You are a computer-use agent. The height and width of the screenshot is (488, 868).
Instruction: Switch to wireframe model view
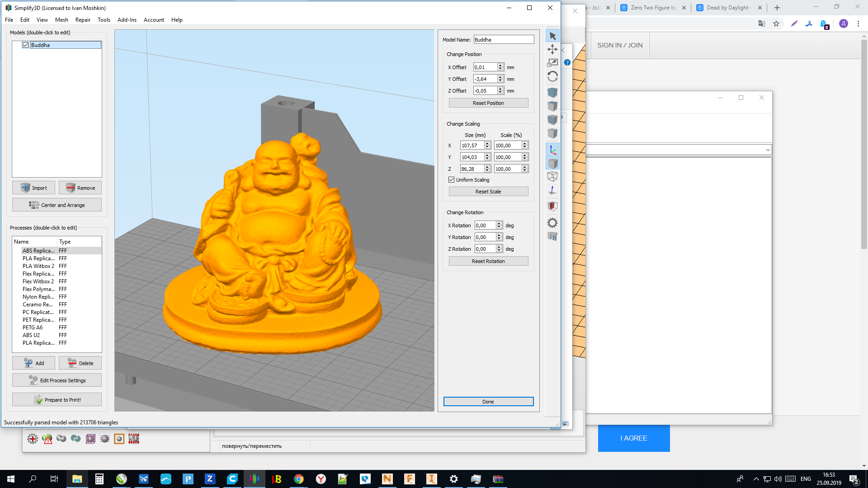[x=552, y=177]
